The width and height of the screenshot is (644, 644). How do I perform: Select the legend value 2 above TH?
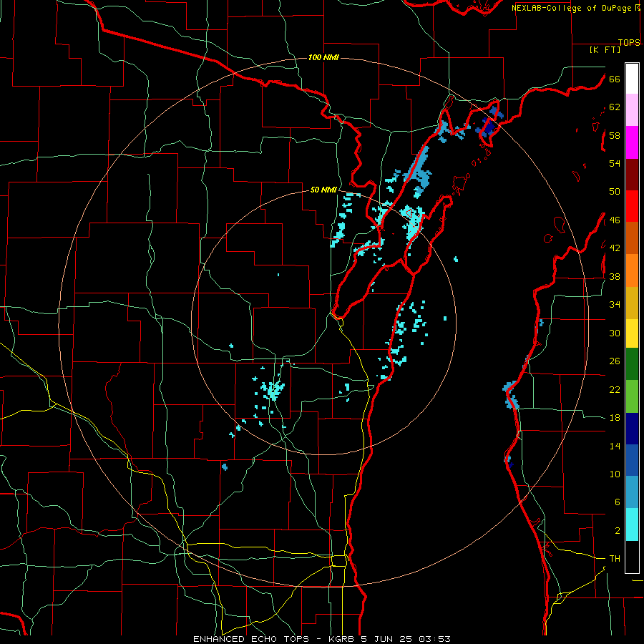coord(617,531)
